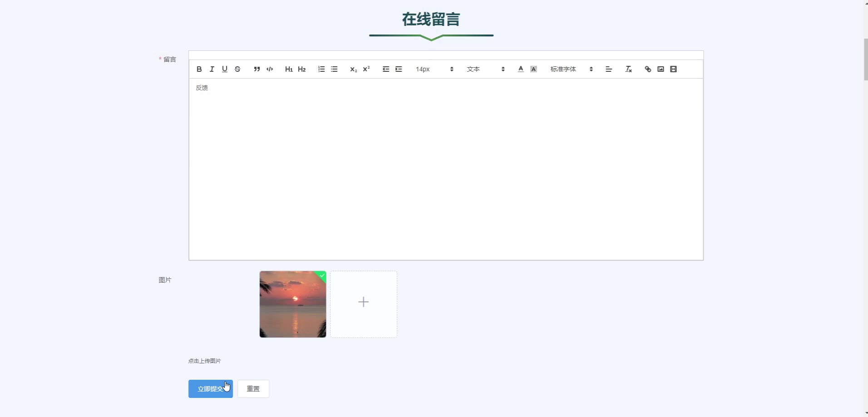Image resolution: width=868 pixels, height=417 pixels.
Task: Clear text formatting
Action: point(628,69)
